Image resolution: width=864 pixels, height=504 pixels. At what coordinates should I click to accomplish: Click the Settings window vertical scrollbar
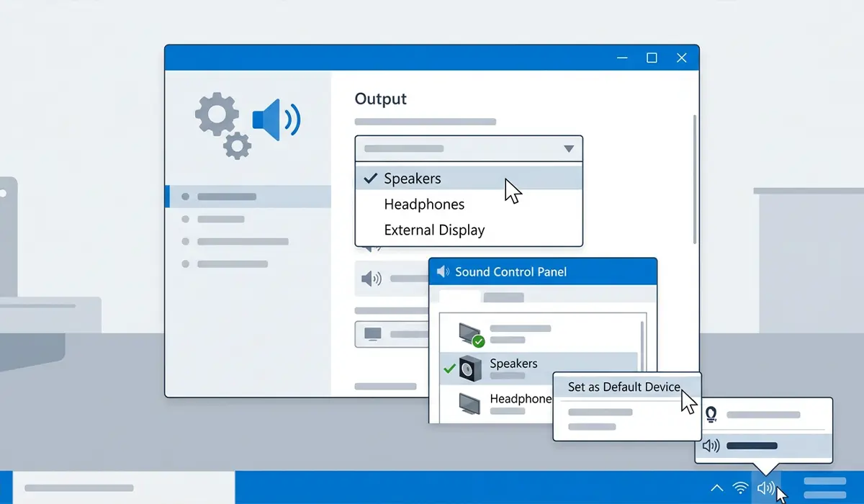694,179
